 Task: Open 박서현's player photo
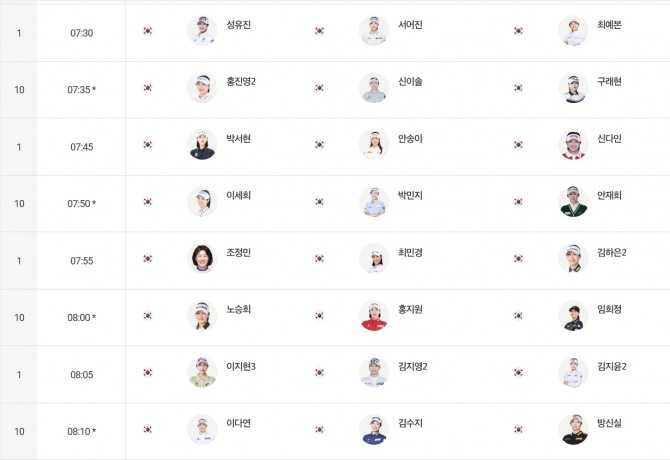point(202,144)
